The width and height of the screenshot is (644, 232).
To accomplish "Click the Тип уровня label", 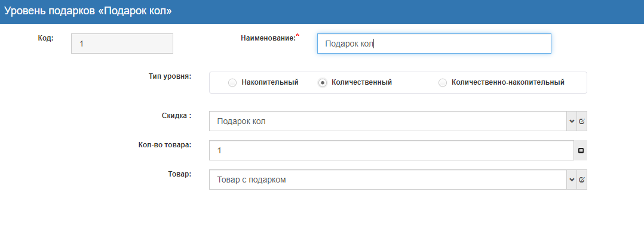I will click(x=170, y=76).
